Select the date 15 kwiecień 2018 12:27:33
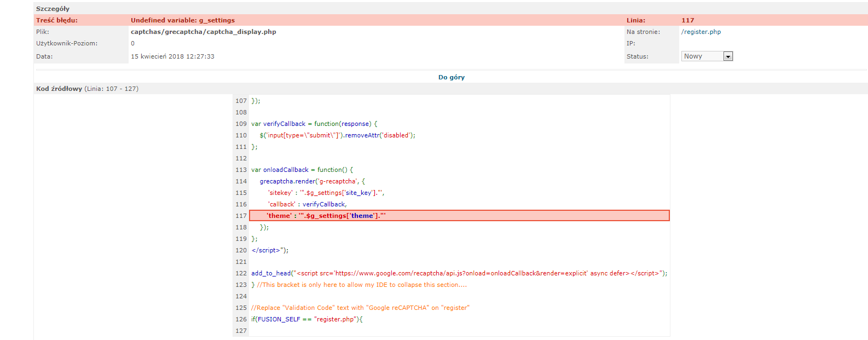The height and width of the screenshot is (340, 868). coord(172,56)
